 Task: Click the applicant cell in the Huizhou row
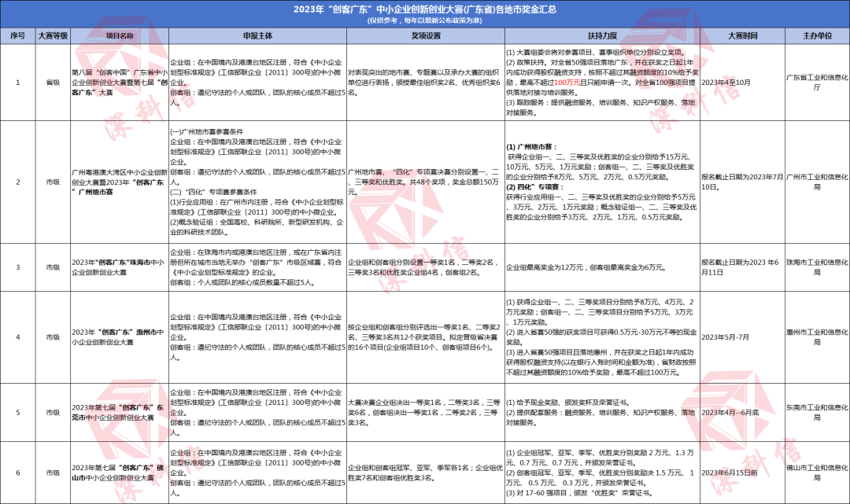(x=257, y=337)
